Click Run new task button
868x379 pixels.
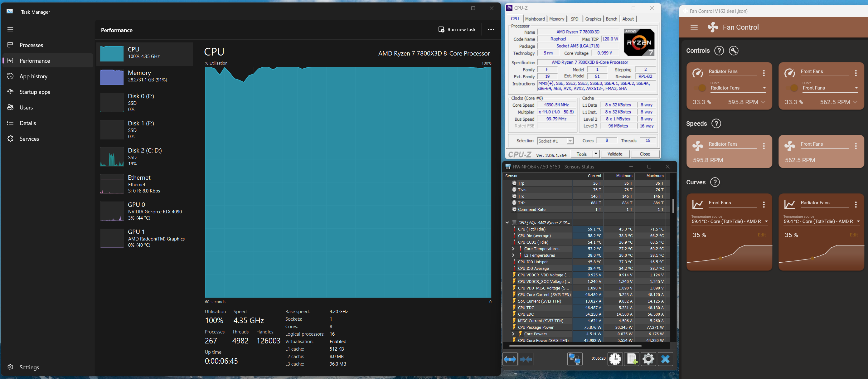click(457, 30)
